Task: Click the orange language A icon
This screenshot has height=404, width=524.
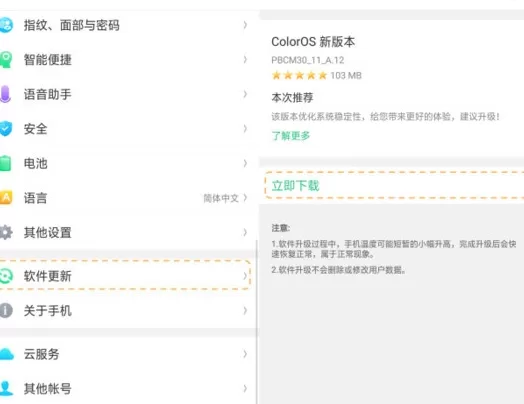Action: coord(6,198)
